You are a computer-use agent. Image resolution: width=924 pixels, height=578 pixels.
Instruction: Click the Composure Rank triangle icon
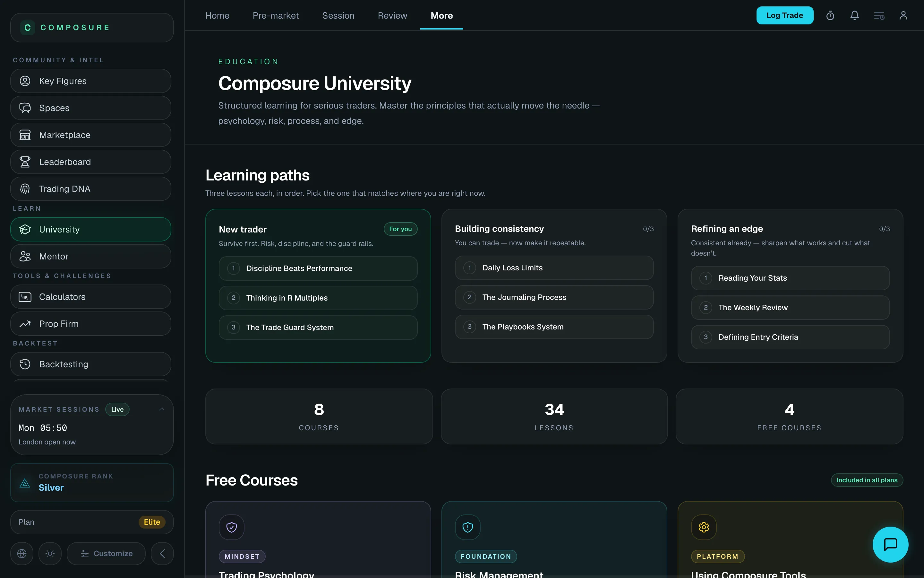(25, 483)
